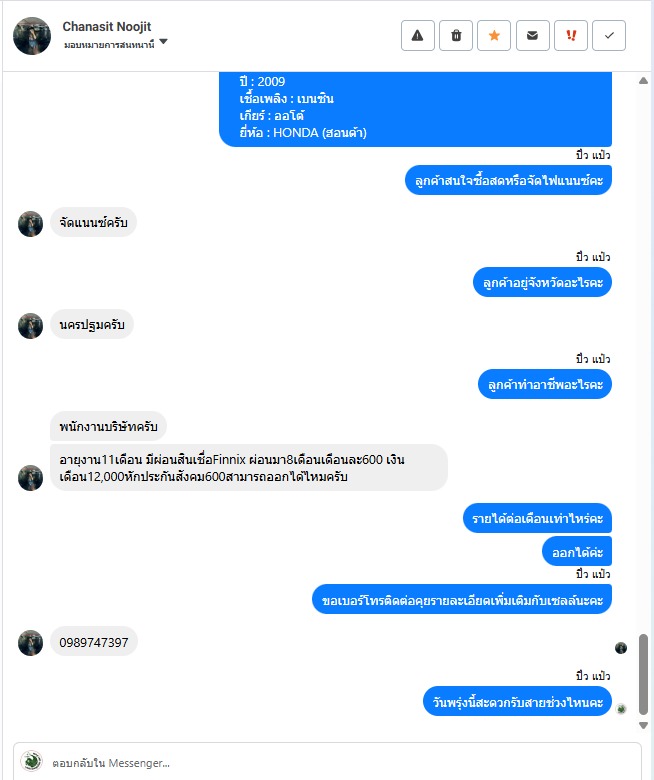The image size is (654, 780).
Task: Click customer avatar beside นครปฐมครับ message
Action: pyautogui.click(x=30, y=326)
